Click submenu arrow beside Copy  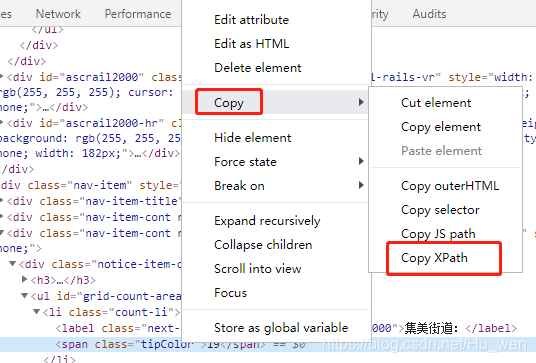pyautogui.click(x=361, y=102)
